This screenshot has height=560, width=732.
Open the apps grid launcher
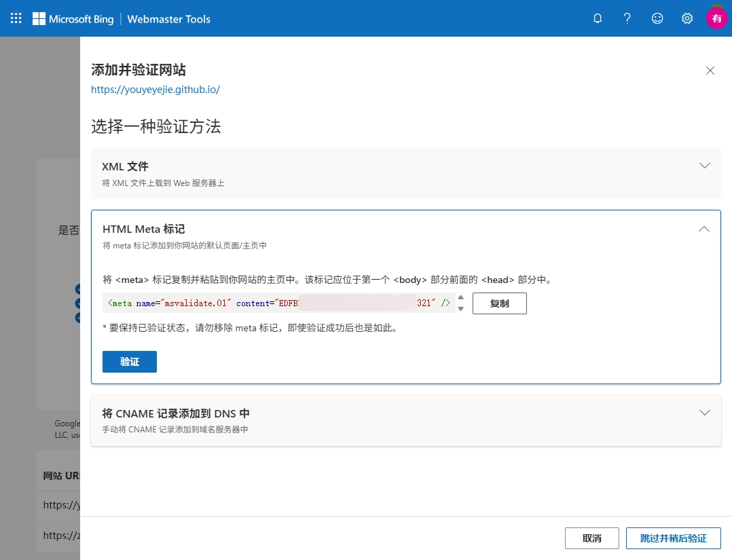16,18
